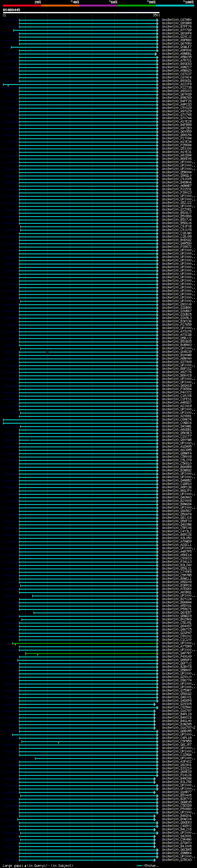Select the UniRef100_C4PL18 label
Image resolution: width=197 pixels, height=868 pixels.
(177, 737)
